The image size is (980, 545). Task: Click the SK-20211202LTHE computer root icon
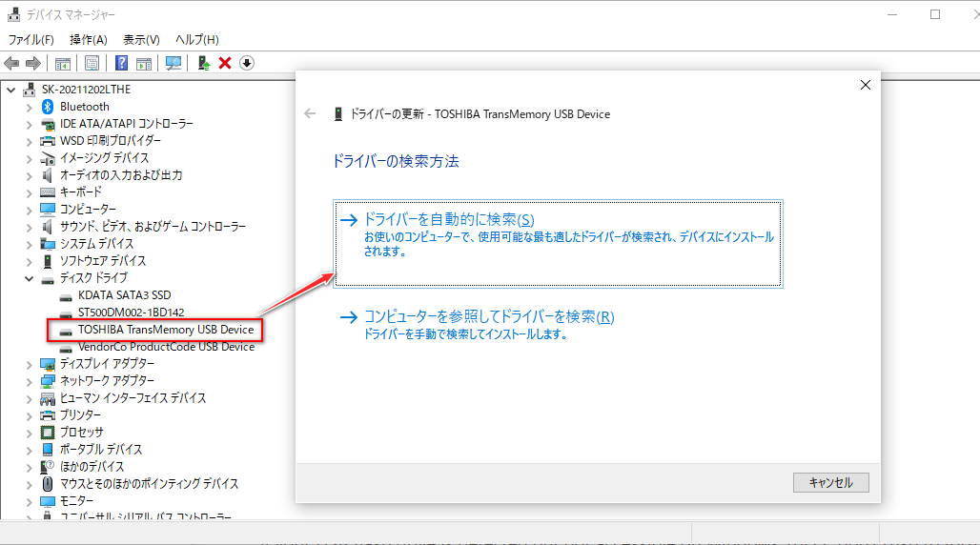30,90
